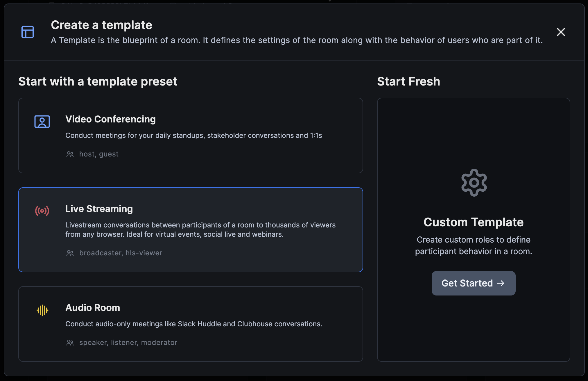588x381 pixels.
Task: Click the Video Conferencing title
Action: [110, 119]
